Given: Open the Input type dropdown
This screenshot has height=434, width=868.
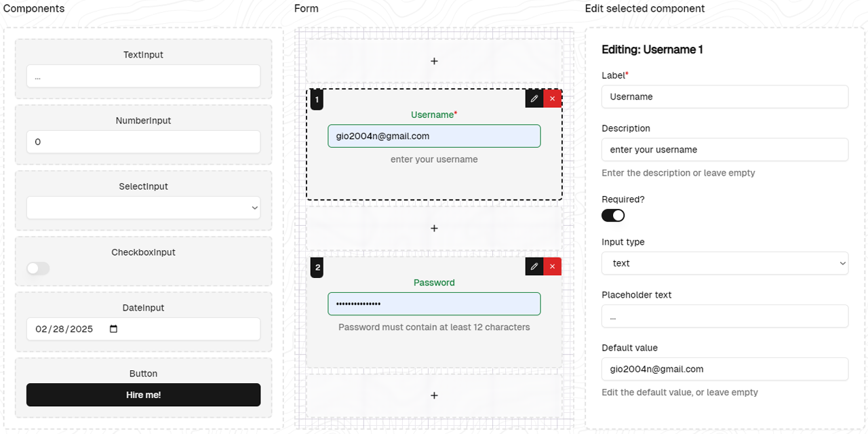Looking at the screenshot, I should (x=724, y=263).
